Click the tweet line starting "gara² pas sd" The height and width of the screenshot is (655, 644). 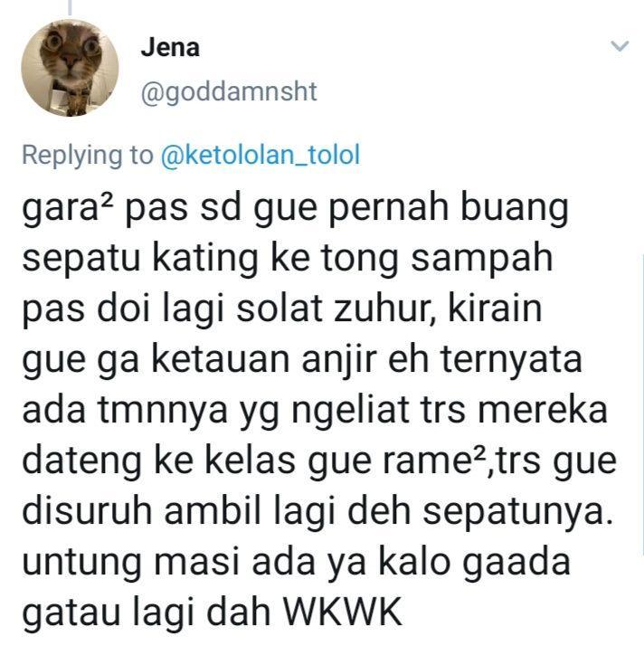coord(295,210)
